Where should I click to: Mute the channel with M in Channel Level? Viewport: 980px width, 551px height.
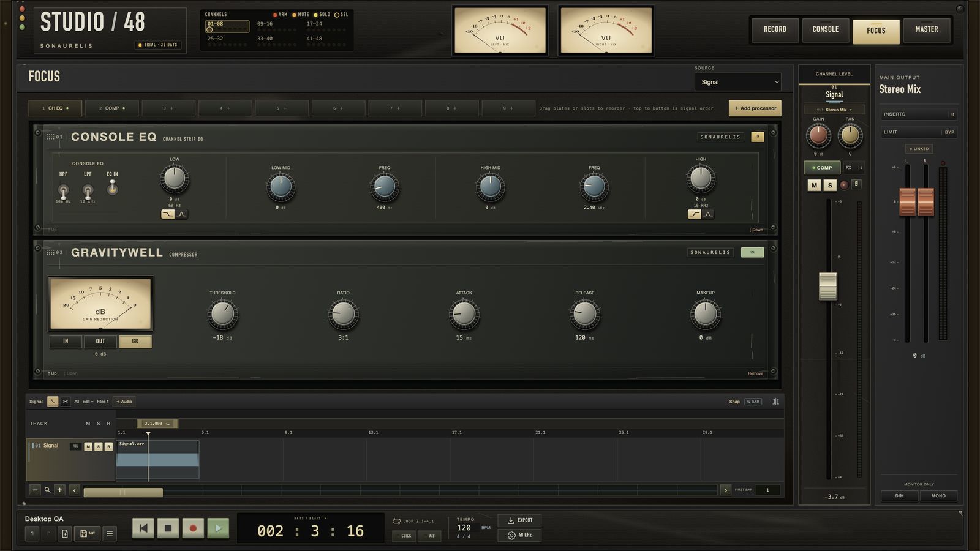[x=814, y=185]
